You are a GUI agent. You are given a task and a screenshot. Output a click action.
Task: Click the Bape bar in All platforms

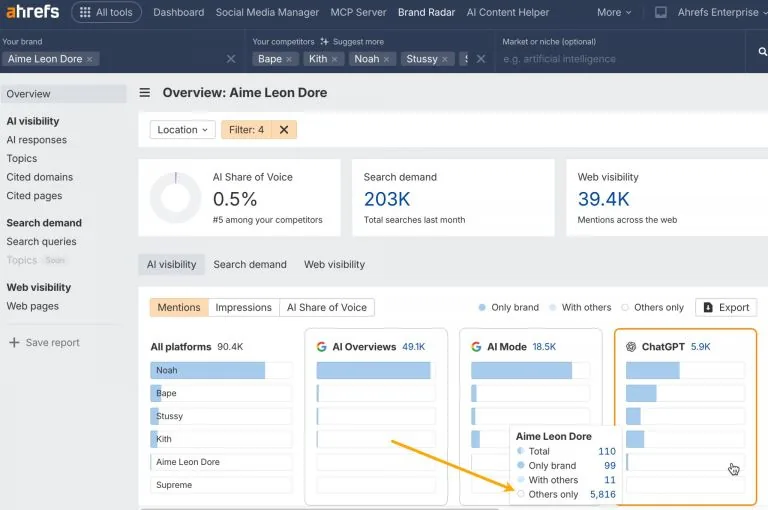[156, 393]
